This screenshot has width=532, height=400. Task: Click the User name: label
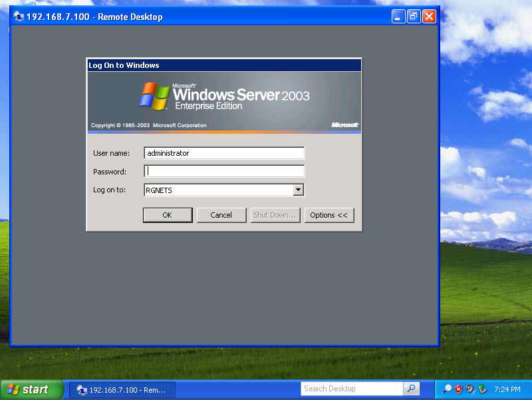tap(111, 153)
